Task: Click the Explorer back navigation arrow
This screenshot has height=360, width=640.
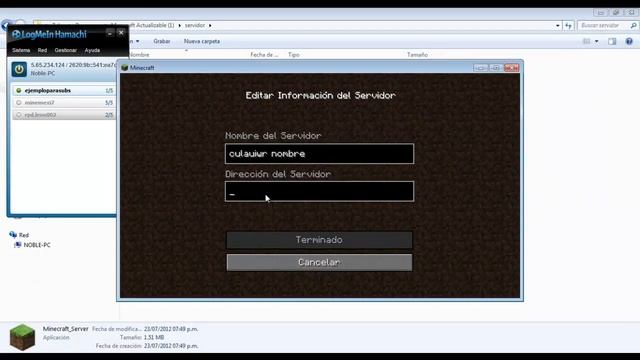Action: click(x=6, y=25)
